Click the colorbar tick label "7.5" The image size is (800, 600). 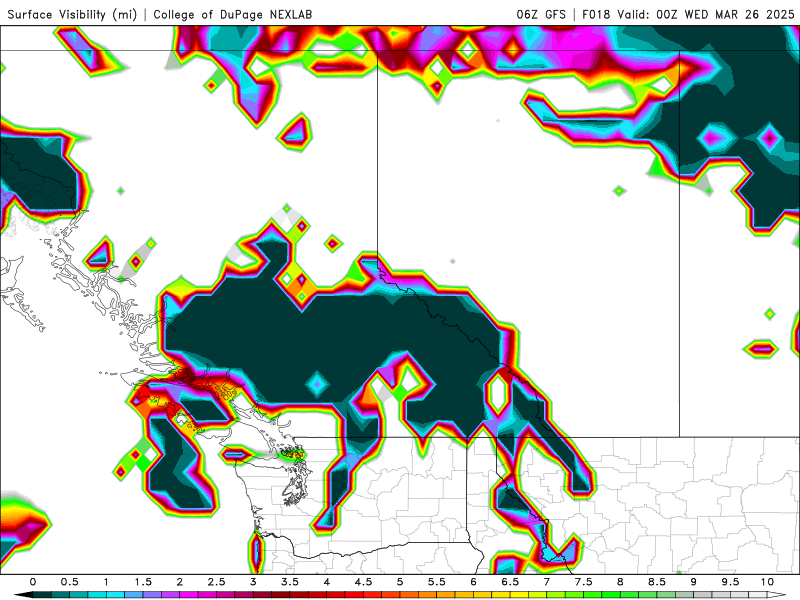[584, 582]
